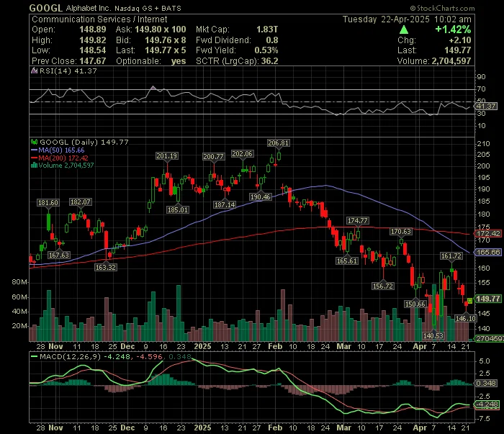Click the latest yellow-highlighted candlestick
This screenshot has height=434, width=504.
pyautogui.click(x=470, y=301)
